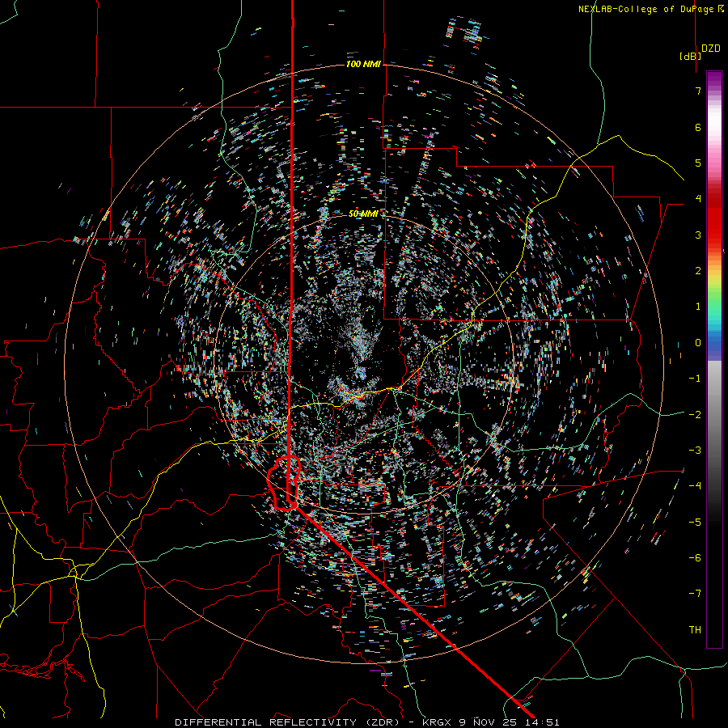Click the 0 value on color scale
728x728 pixels.
[698, 343]
